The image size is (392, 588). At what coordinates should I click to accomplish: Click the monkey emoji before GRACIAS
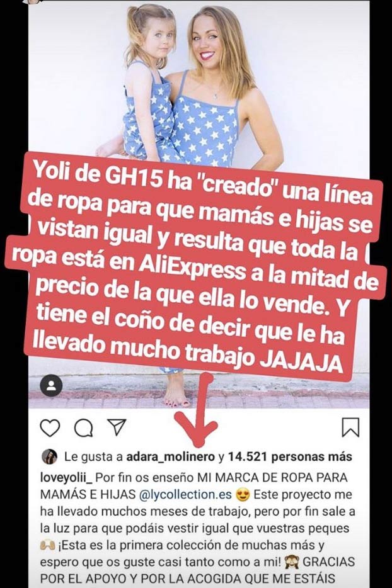point(291,562)
